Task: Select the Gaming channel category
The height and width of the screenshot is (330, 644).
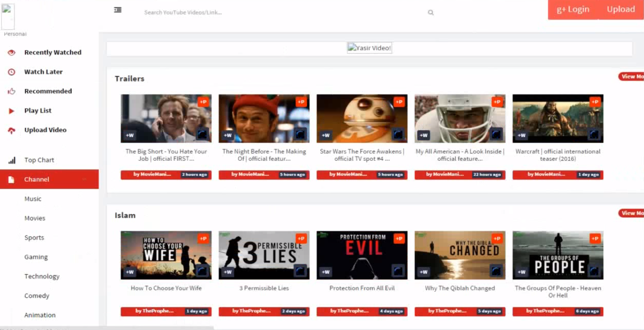Action: point(36,257)
